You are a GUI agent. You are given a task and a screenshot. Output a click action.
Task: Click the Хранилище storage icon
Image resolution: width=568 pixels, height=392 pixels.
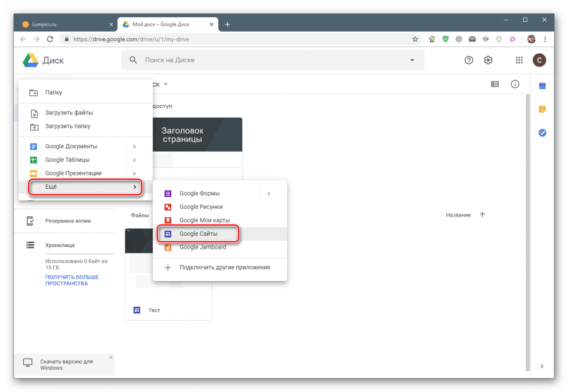(30, 245)
